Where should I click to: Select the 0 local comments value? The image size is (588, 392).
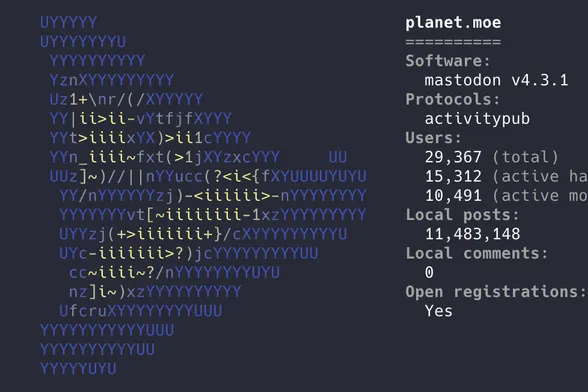[x=429, y=273]
